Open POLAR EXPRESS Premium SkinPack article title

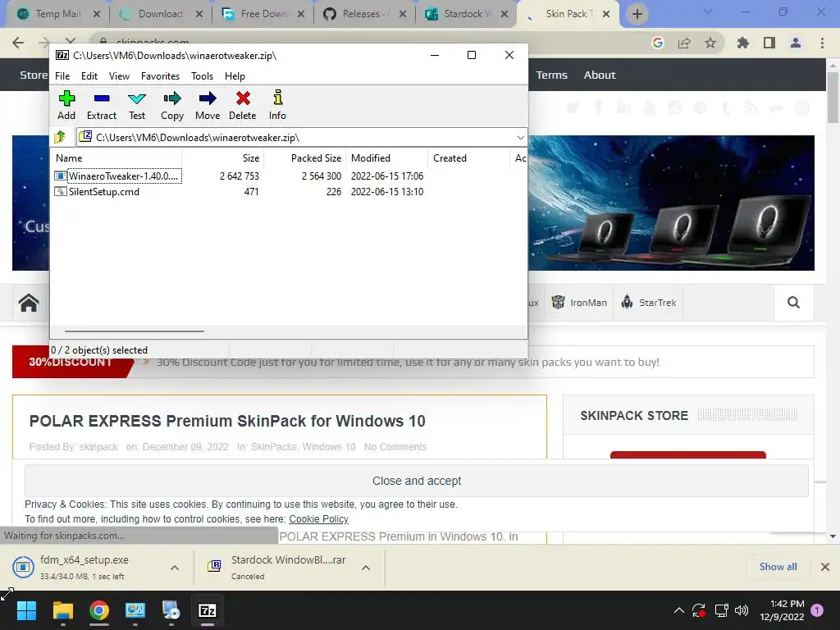(227, 421)
